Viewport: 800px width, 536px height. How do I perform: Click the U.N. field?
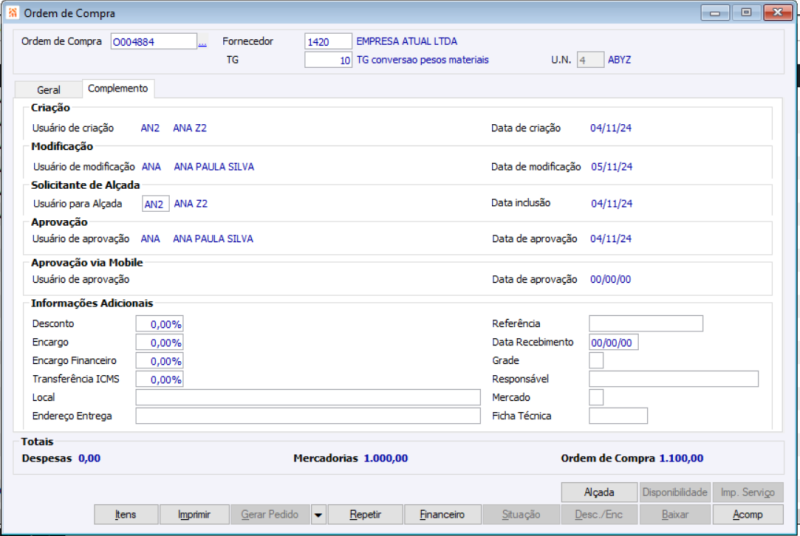(590, 60)
